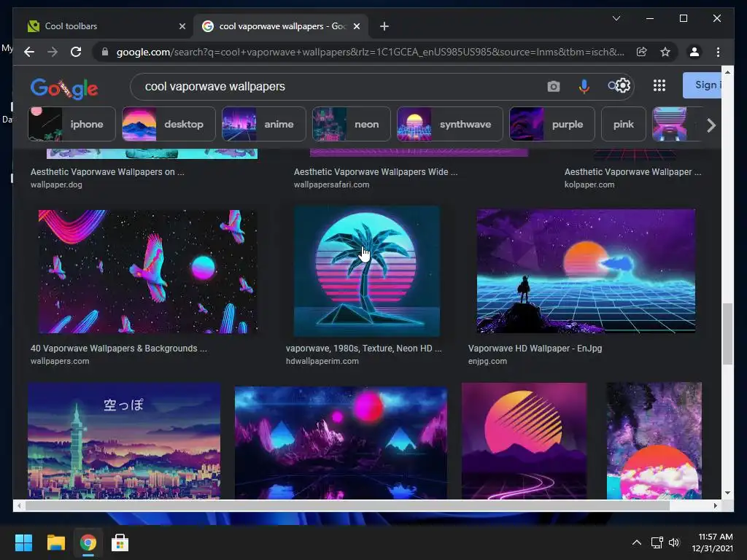View site information padlock icon
The width and height of the screenshot is (747, 560).
(105, 52)
